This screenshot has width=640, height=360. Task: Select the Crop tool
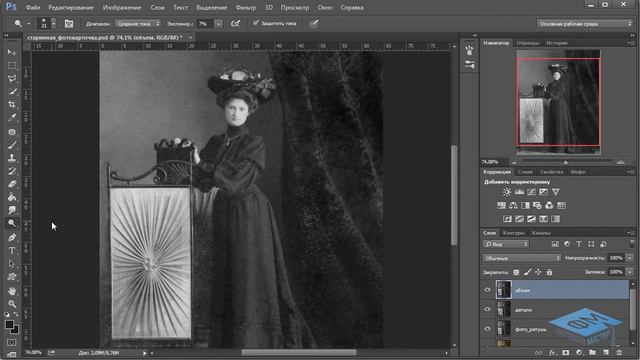click(x=12, y=104)
